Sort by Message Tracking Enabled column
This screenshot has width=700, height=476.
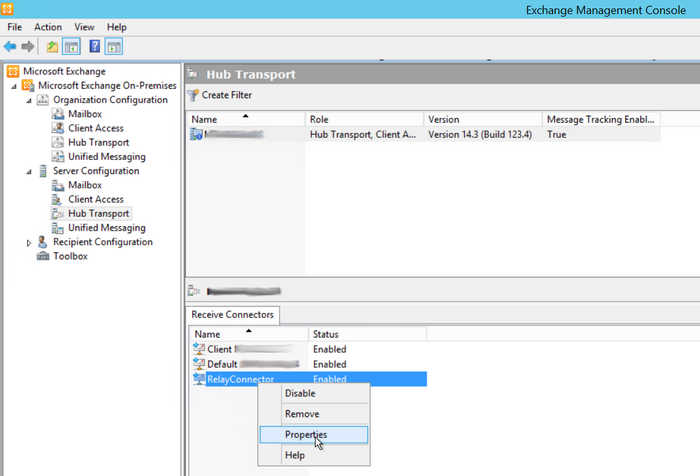click(x=601, y=119)
